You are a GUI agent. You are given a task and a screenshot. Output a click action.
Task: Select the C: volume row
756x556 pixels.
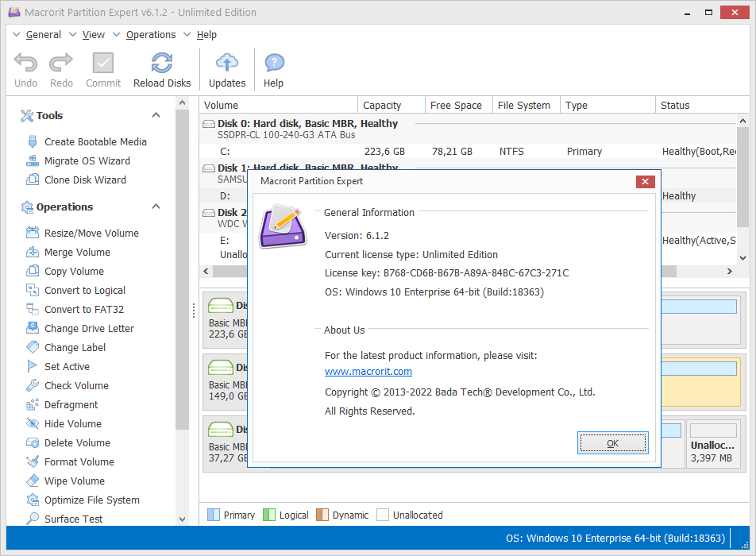[468, 152]
